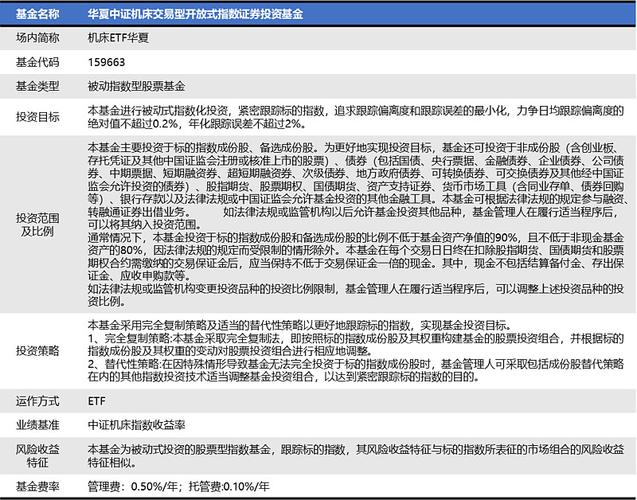The width and height of the screenshot is (637, 500).
Task: Click the row label 投资策略
Action: point(37,351)
